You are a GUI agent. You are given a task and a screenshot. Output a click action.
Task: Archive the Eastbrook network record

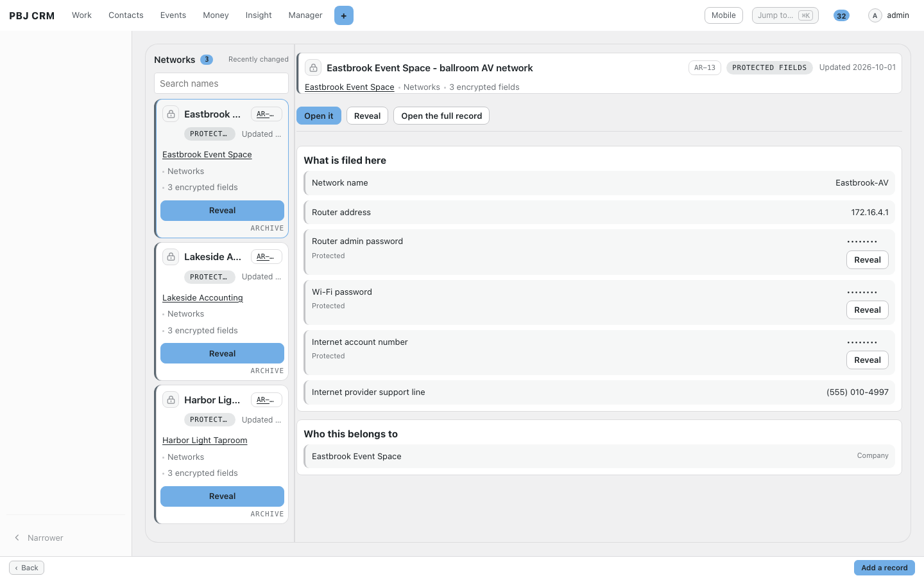click(267, 229)
